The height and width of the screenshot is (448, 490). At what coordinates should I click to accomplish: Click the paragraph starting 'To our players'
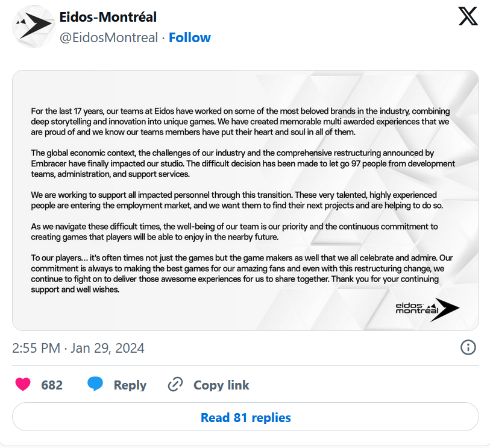(242, 274)
